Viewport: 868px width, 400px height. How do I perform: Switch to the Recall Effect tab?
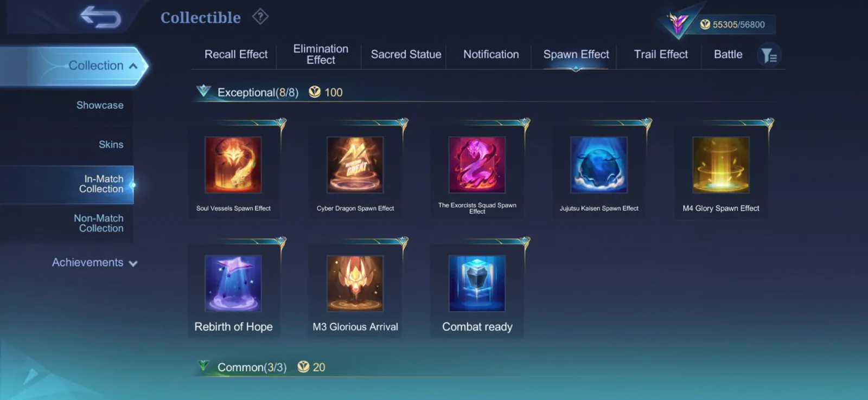coord(236,54)
